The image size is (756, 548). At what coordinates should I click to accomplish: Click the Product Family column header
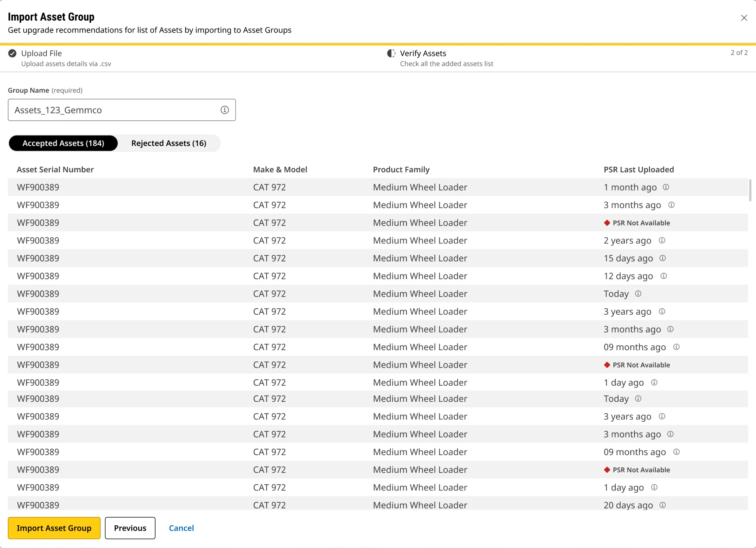coord(401,170)
